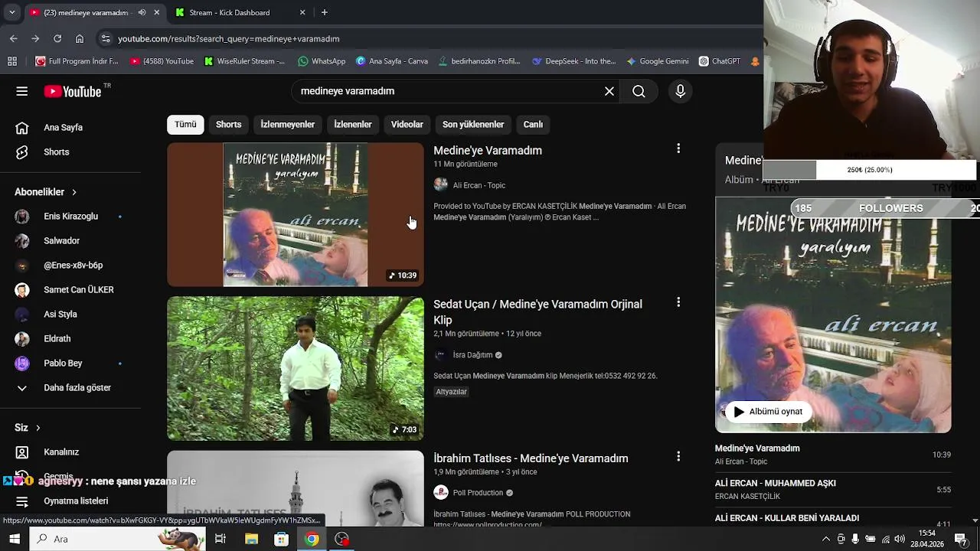Click the browser home icon

[80, 38]
